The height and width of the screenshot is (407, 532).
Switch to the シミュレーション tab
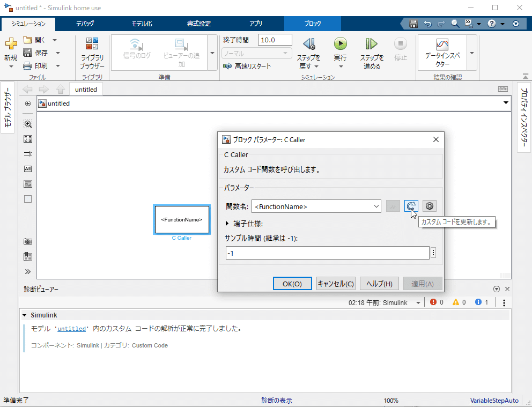[x=28, y=24]
